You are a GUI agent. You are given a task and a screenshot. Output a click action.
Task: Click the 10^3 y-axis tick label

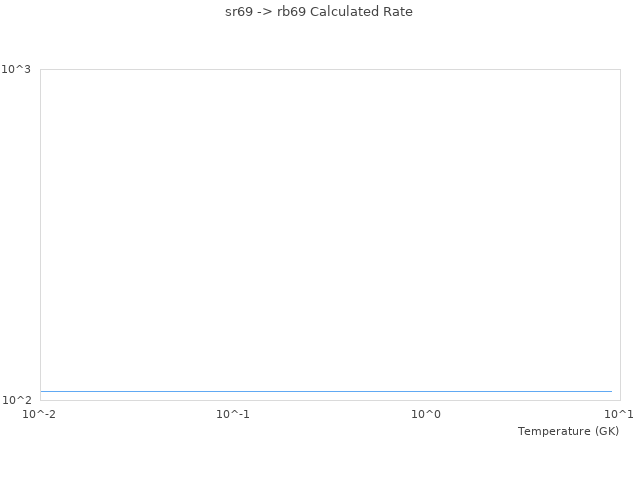click(17, 69)
